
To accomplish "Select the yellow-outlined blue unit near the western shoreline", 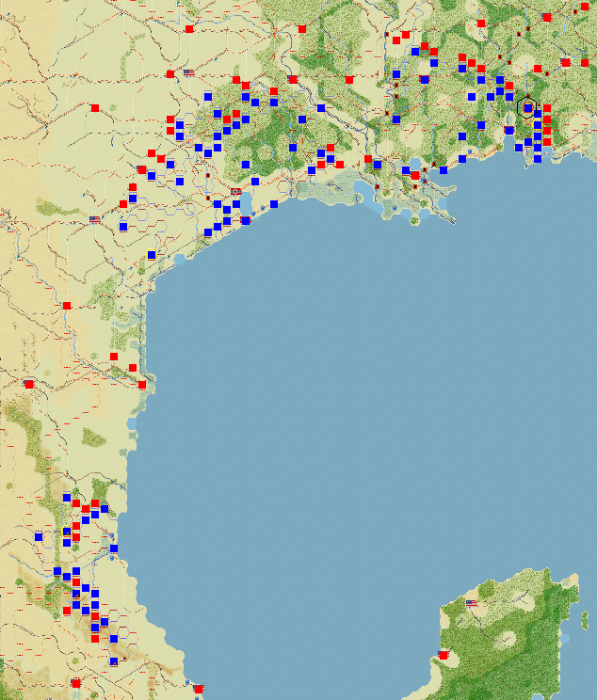I will point(152,255).
